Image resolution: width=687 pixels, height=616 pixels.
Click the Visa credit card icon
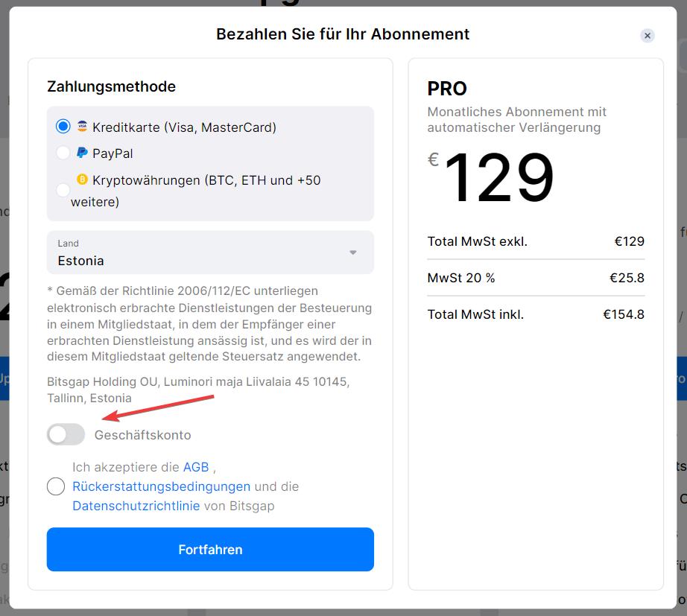coord(82,127)
